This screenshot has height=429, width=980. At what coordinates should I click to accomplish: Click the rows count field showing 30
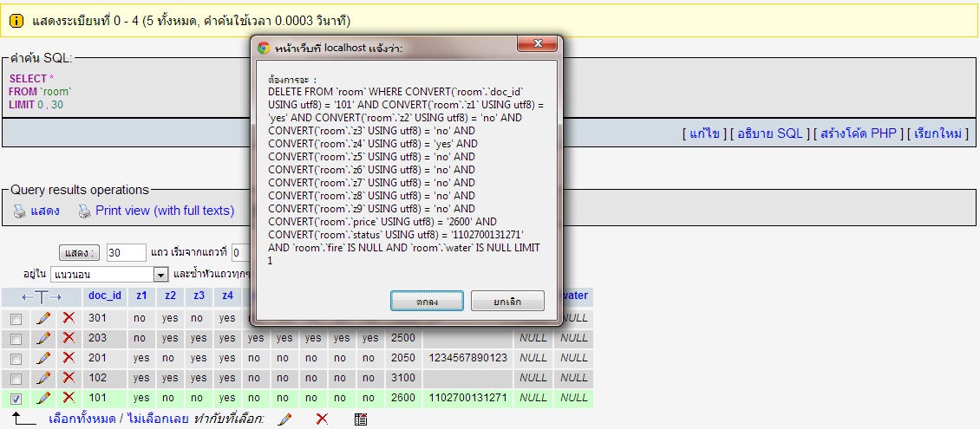126,253
